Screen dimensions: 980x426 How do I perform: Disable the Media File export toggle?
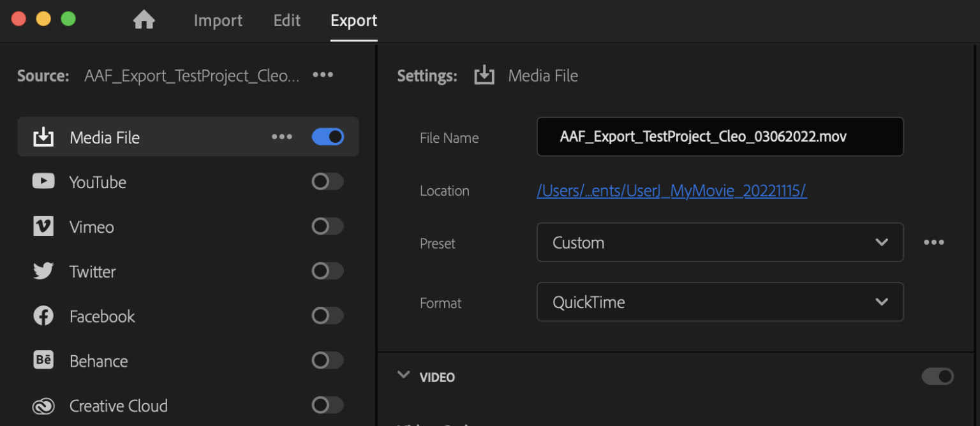[327, 137]
